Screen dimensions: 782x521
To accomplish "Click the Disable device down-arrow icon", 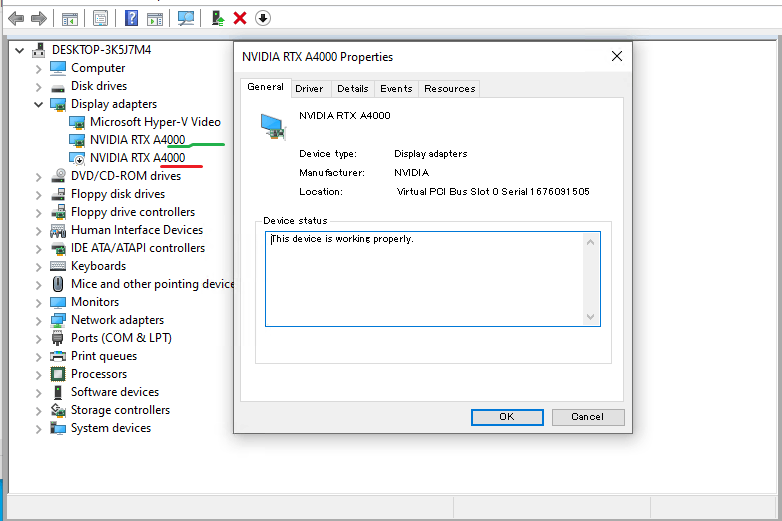I will 263,18.
